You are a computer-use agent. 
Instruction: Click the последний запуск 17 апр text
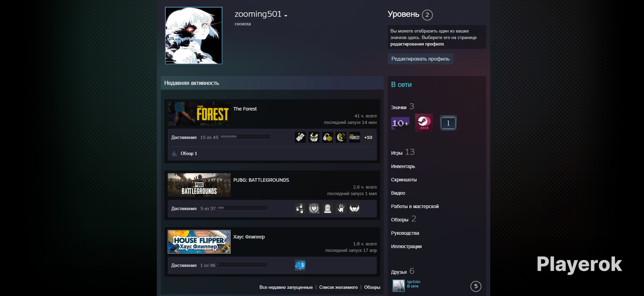[351, 250]
